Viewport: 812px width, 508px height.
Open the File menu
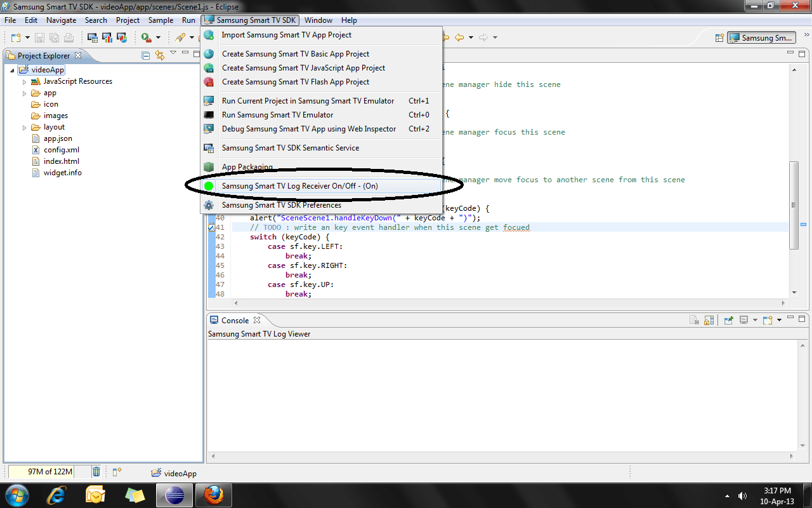point(10,20)
